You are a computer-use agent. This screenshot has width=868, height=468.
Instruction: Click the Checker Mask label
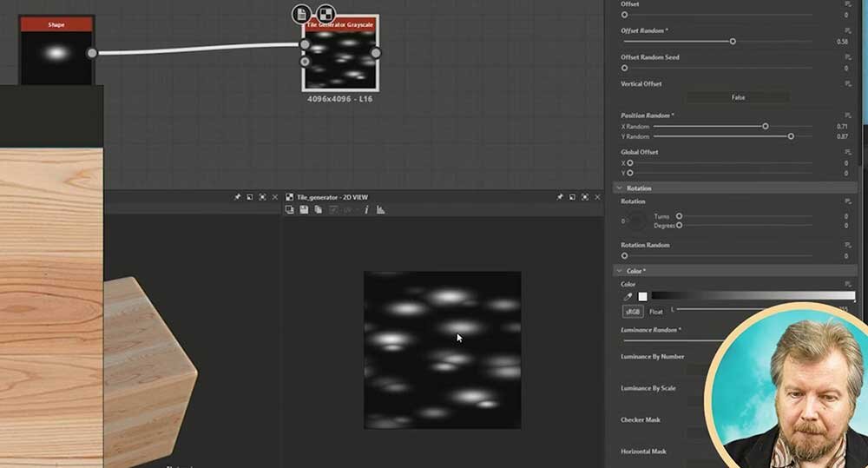(640, 420)
